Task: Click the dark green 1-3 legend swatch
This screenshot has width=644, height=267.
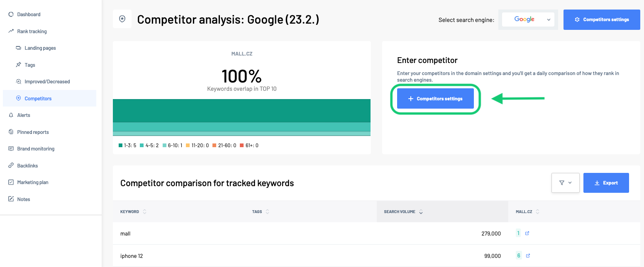Action: 120,146
